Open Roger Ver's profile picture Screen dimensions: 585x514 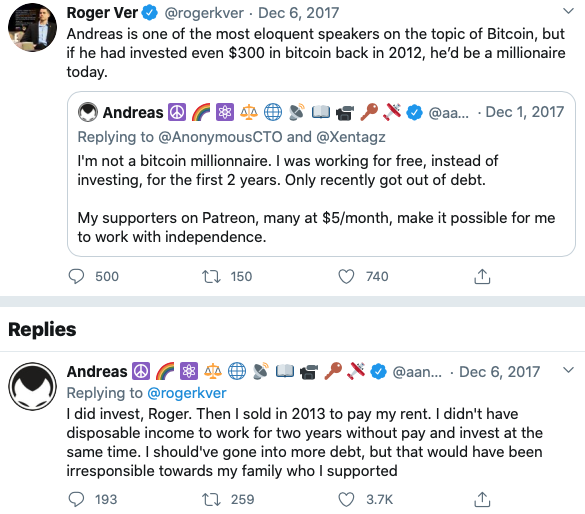(32, 27)
